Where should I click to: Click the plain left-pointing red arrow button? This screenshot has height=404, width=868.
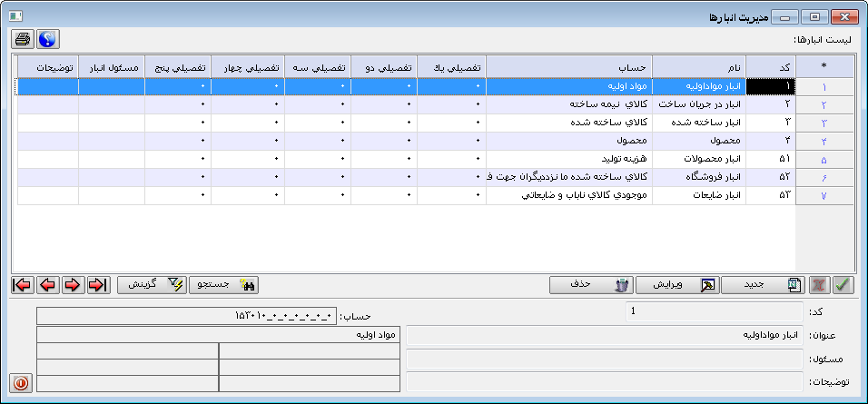[x=47, y=284]
